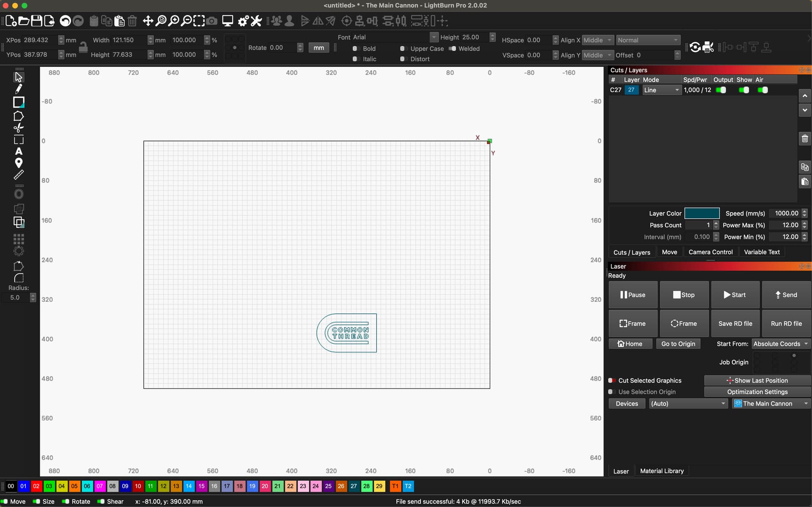Click Zoom to Page icon

[x=161, y=21]
